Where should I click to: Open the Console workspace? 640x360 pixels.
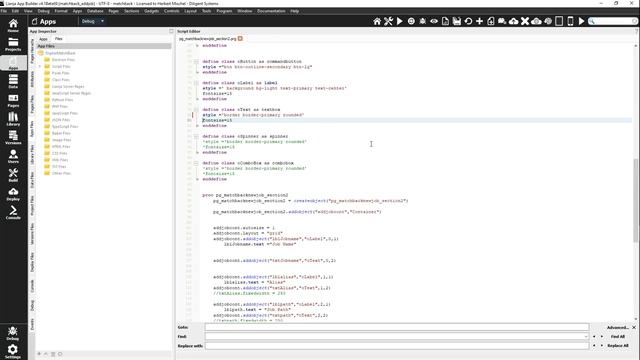pyautogui.click(x=13, y=213)
